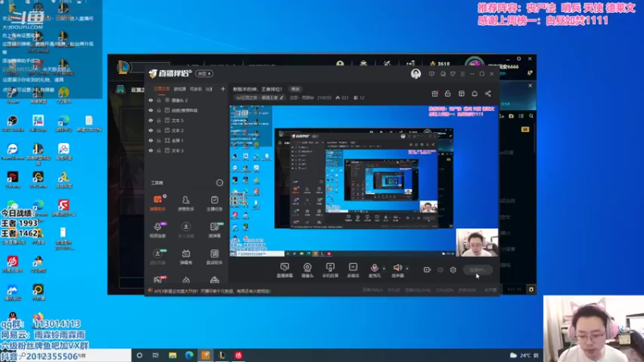The height and width of the screenshot is (362, 644).
Task: Open the 虚拟形象 virtual avatar tool
Action: pyautogui.click(x=157, y=257)
